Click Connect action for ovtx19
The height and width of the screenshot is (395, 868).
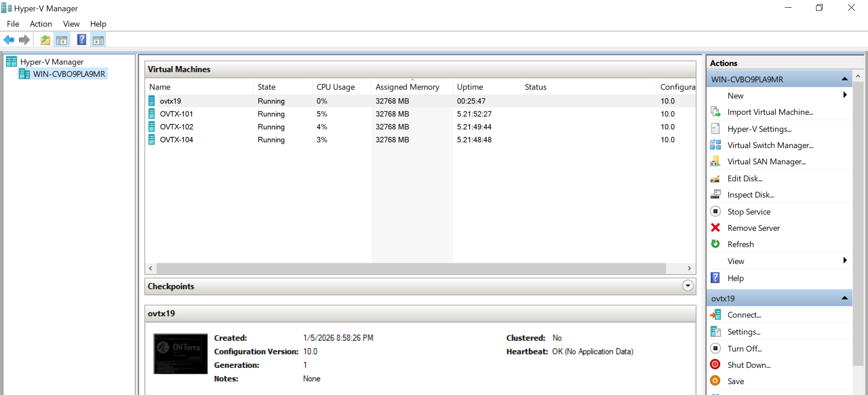point(744,315)
